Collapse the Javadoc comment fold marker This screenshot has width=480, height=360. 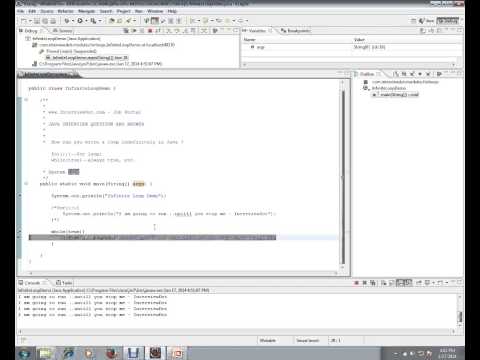coord(26,100)
